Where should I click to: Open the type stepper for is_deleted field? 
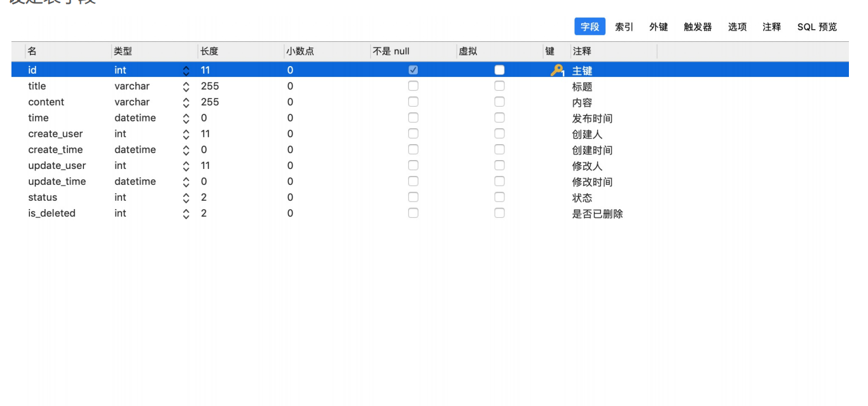coord(186,213)
